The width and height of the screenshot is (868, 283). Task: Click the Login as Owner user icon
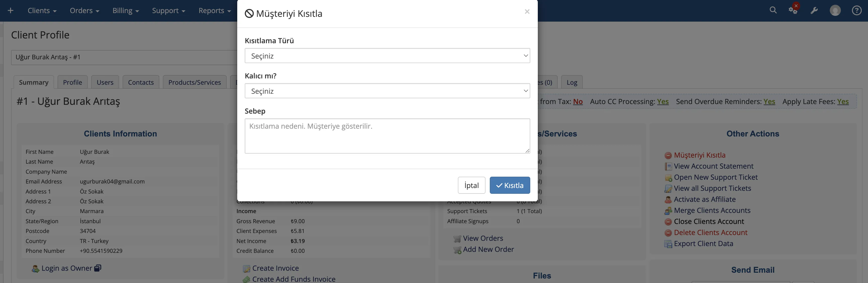pyautogui.click(x=35, y=269)
